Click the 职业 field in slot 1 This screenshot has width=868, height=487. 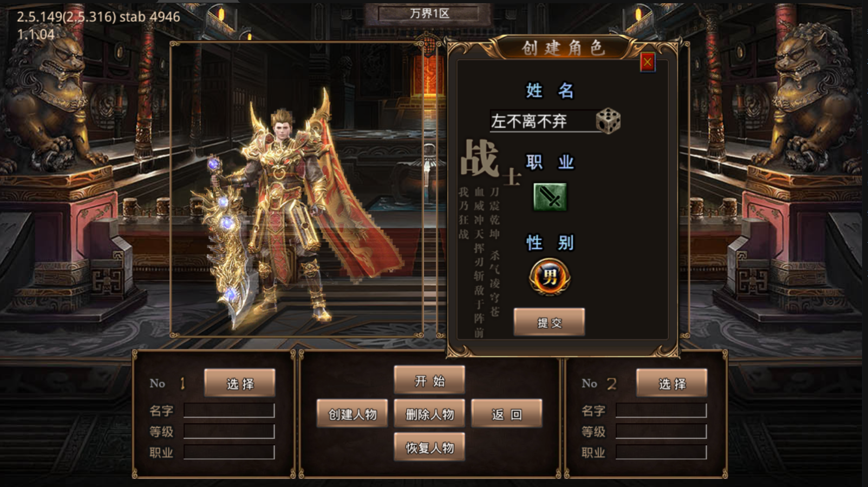click(x=229, y=452)
